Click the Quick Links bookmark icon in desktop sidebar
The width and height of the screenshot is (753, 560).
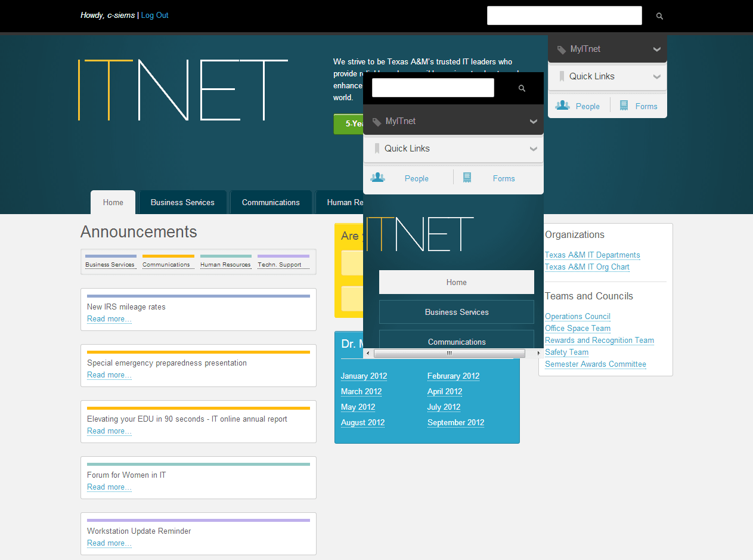click(x=562, y=76)
